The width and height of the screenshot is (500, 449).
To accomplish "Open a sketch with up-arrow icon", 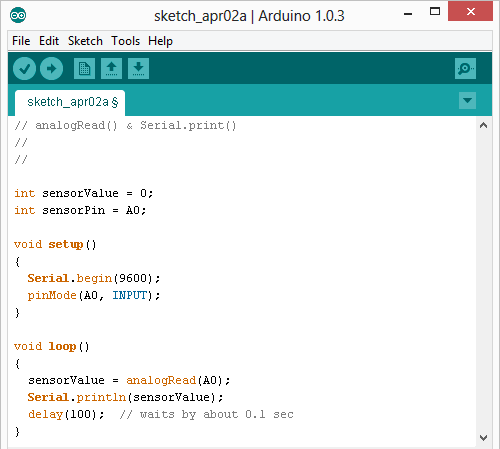I will point(111,69).
